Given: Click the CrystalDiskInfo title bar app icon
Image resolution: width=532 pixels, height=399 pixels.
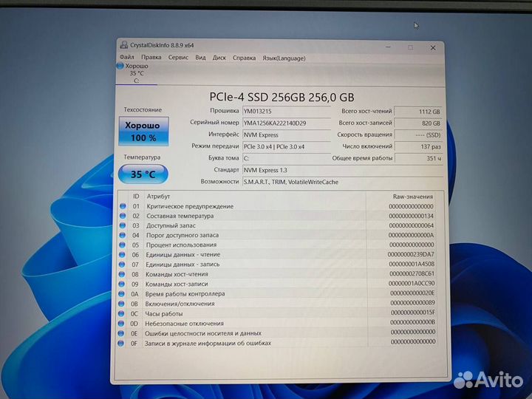Looking at the screenshot, I should pyautogui.click(x=124, y=45).
